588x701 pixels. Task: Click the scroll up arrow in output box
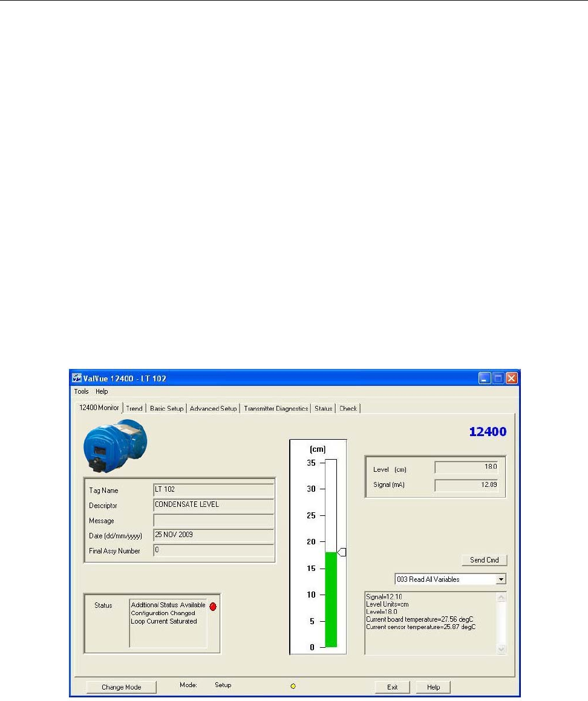501,598
